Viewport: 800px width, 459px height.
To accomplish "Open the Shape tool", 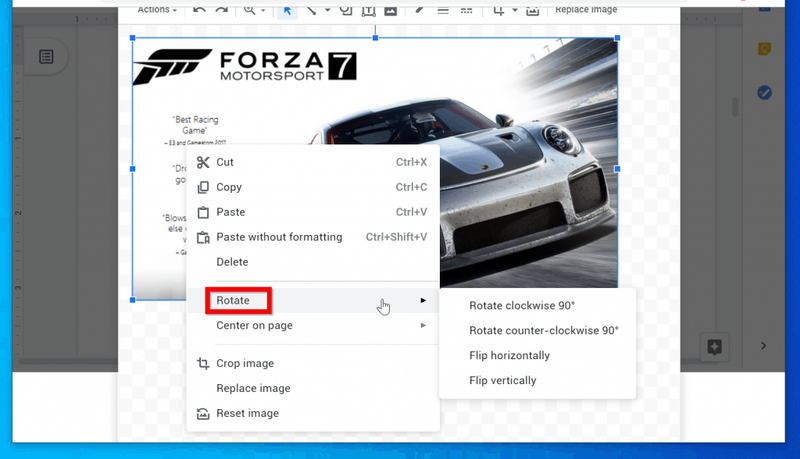I will click(346, 10).
